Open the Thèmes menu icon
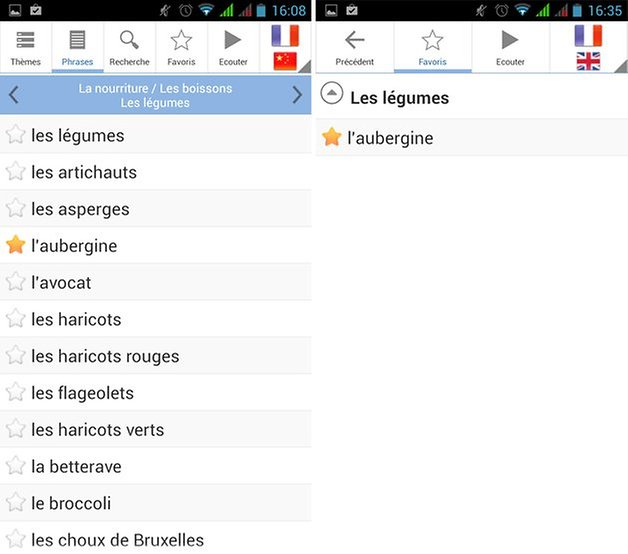The image size is (628, 554). [x=25, y=47]
